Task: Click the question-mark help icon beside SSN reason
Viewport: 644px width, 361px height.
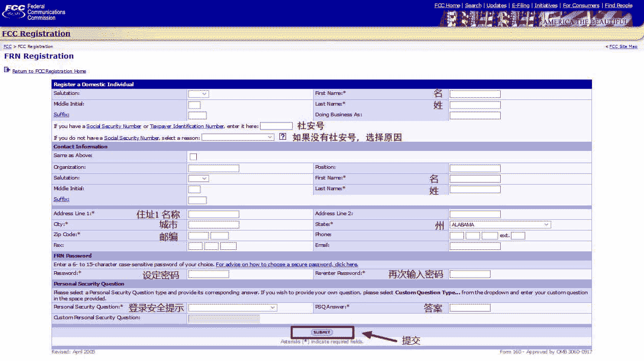Action: point(283,137)
